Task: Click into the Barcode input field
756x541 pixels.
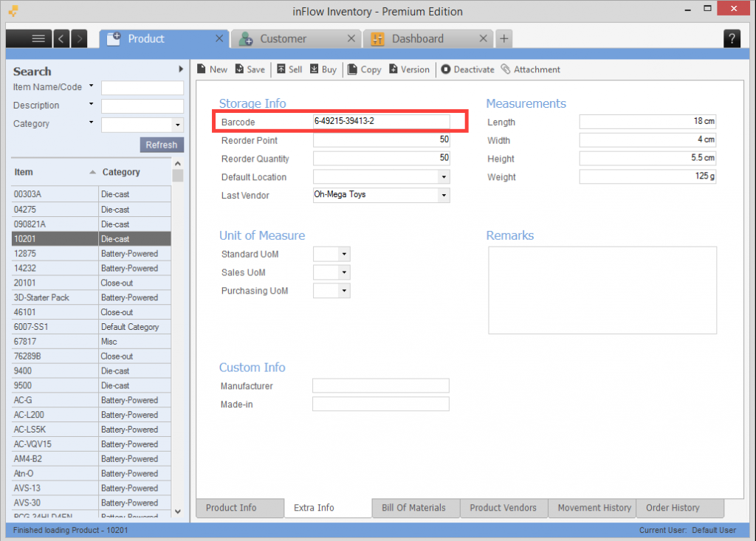Action: (381, 121)
